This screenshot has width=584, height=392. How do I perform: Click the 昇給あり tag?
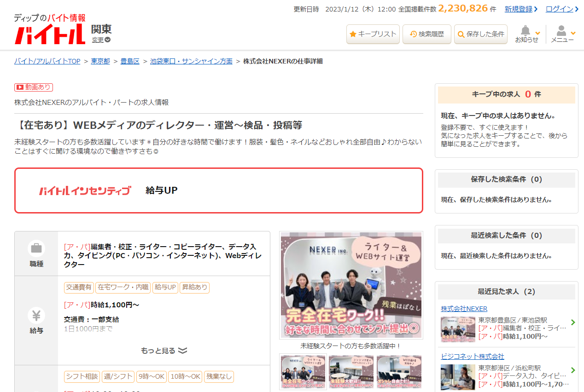pyautogui.click(x=194, y=288)
